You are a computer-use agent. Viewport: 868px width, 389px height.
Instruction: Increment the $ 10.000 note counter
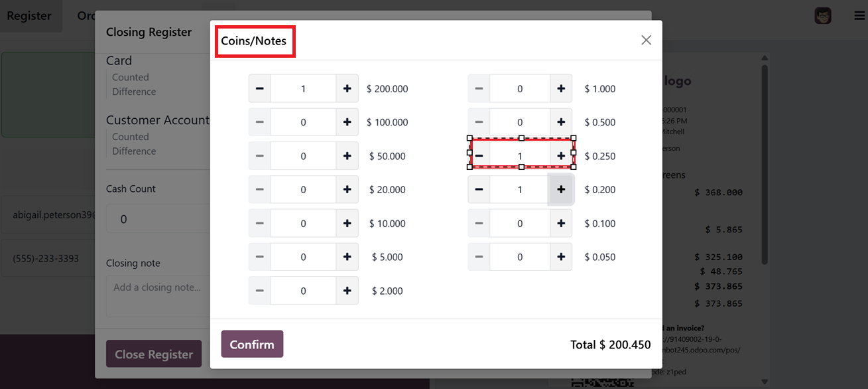pyautogui.click(x=347, y=224)
